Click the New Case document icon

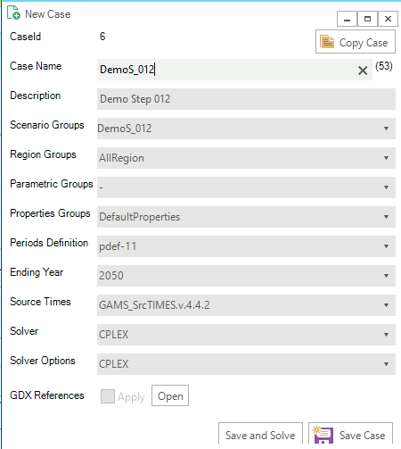click(14, 13)
